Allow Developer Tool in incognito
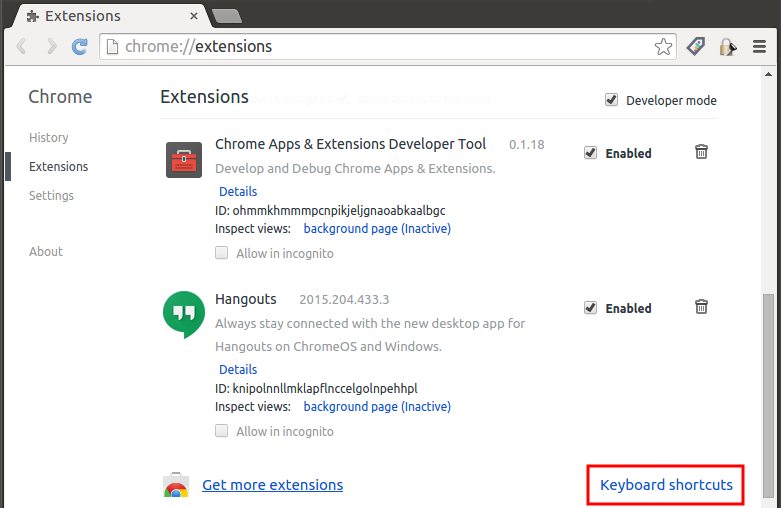Image resolution: width=781 pixels, height=508 pixels. [x=222, y=253]
